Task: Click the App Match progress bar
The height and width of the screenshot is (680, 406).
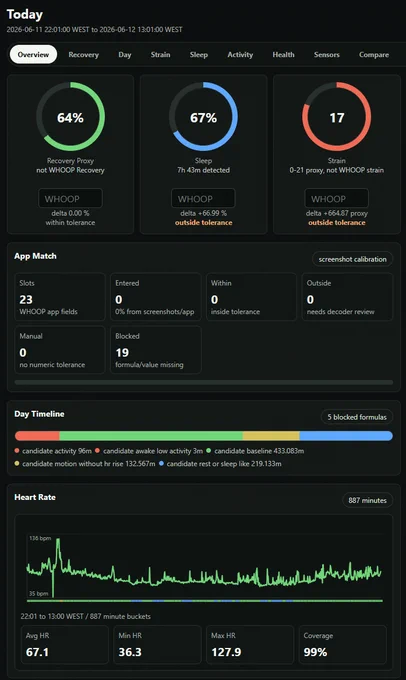Action: pyautogui.click(x=204, y=382)
